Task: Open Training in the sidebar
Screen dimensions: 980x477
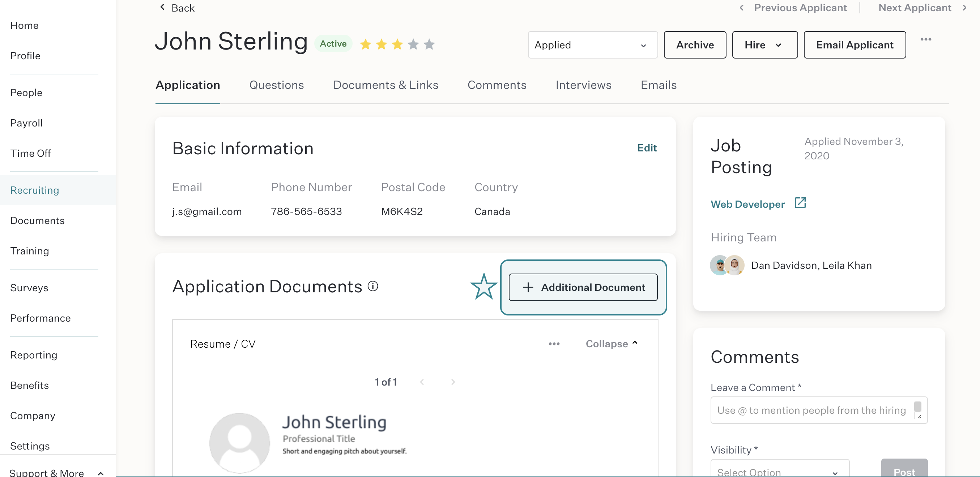Action: 30,251
